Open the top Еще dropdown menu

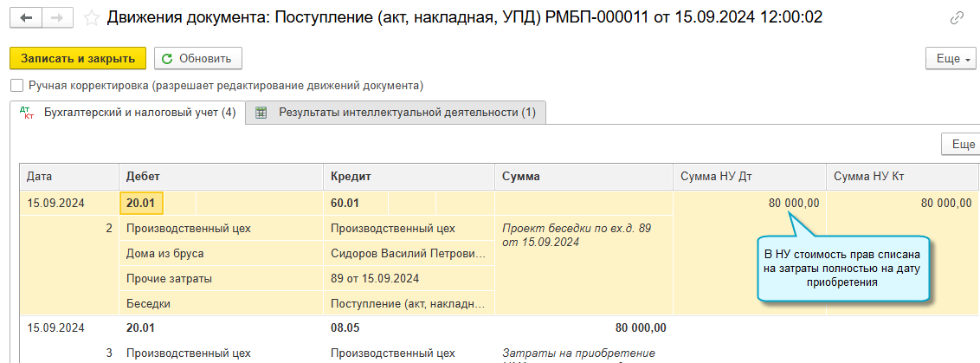tap(950, 59)
